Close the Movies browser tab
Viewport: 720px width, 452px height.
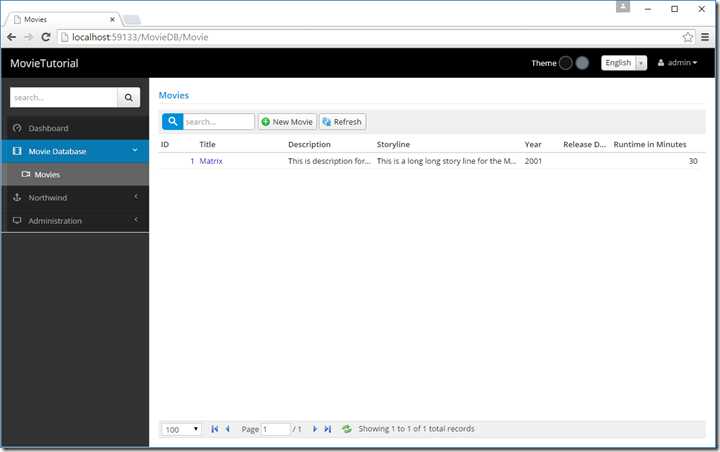(112, 19)
